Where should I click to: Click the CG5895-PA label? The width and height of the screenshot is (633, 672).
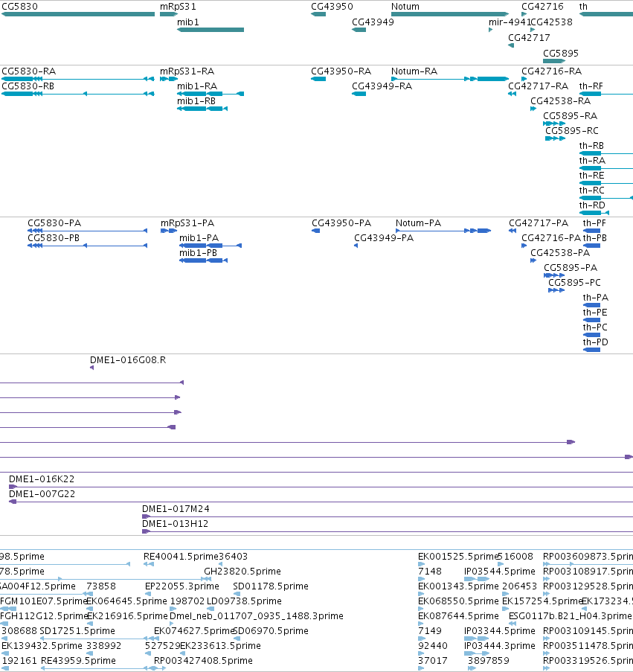pos(571,267)
